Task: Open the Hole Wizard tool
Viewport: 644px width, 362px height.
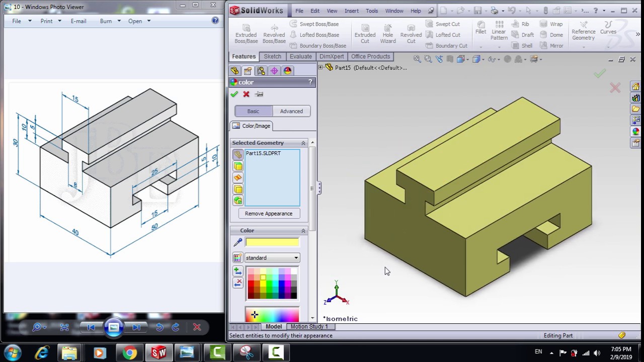Action: pos(388,34)
